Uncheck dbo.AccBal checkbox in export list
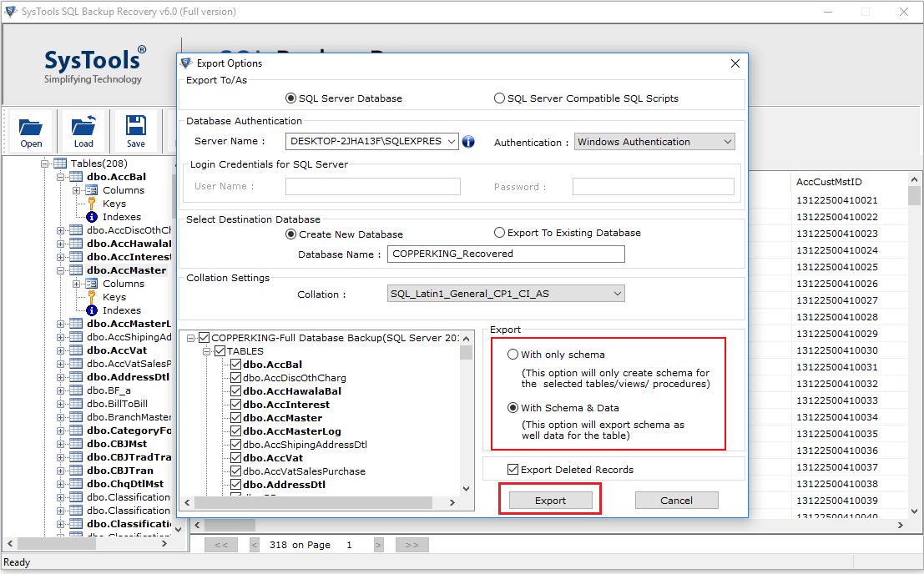 235,365
